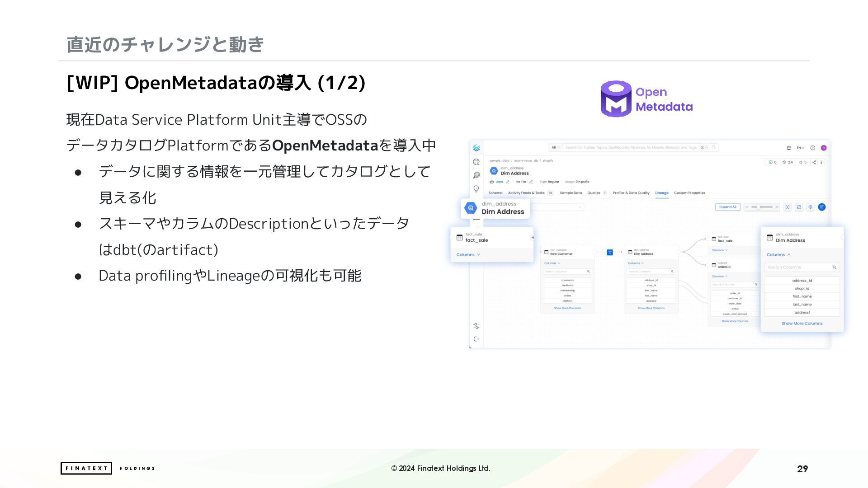Click the search magnifier in global search bar
The width and height of the screenshot is (868, 488).
(714, 147)
